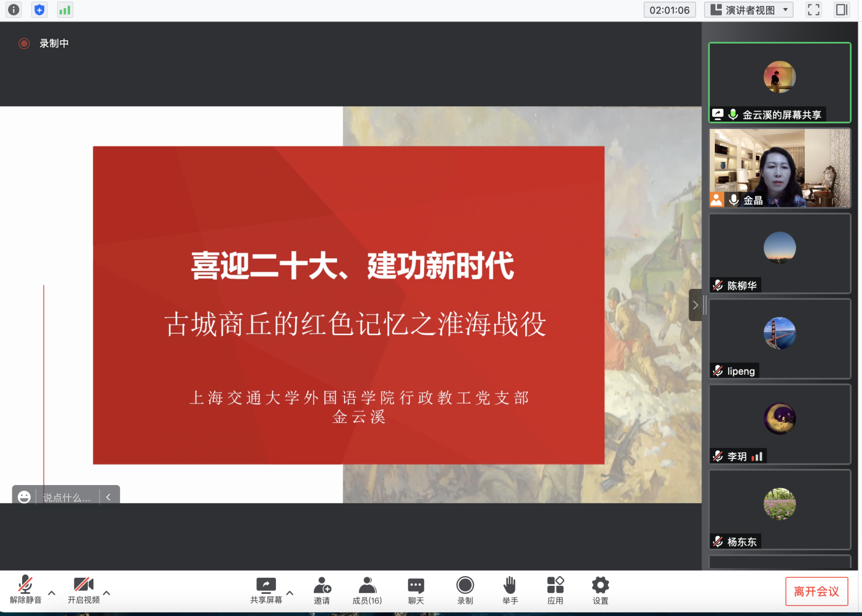Viewport: 862px width, 616px height.
Task: Open the Invite (邀请) icon
Action: coord(322,591)
